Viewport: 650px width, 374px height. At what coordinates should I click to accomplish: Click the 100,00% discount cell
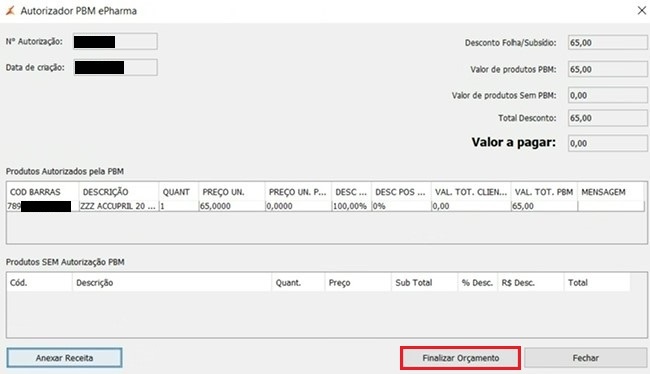pyautogui.click(x=352, y=206)
